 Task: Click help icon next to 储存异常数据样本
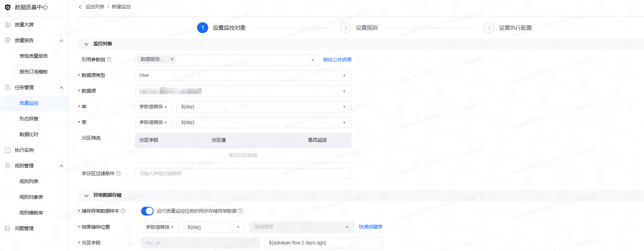[x=123, y=211]
